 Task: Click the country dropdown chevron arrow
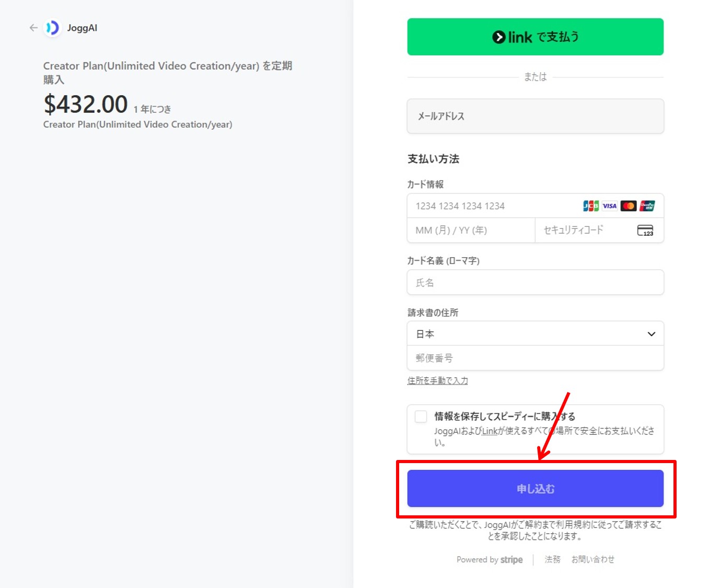pos(652,334)
